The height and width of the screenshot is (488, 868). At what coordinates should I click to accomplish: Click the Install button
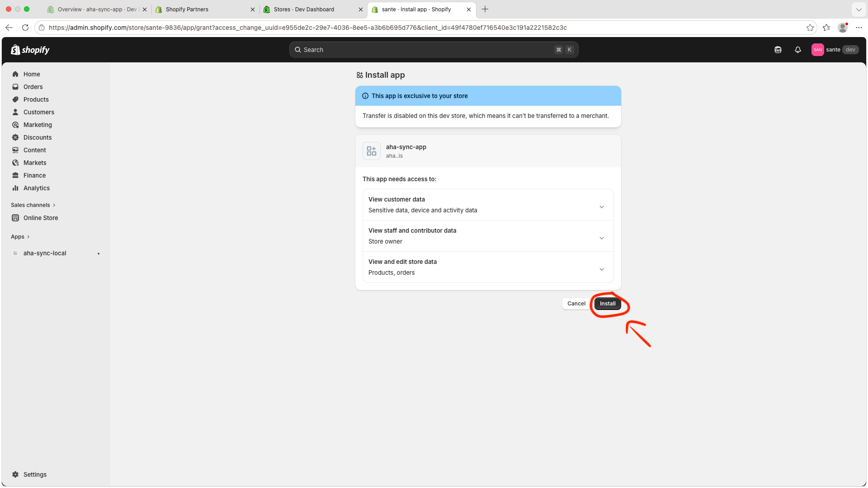pyautogui.click(x=608, y=304)
